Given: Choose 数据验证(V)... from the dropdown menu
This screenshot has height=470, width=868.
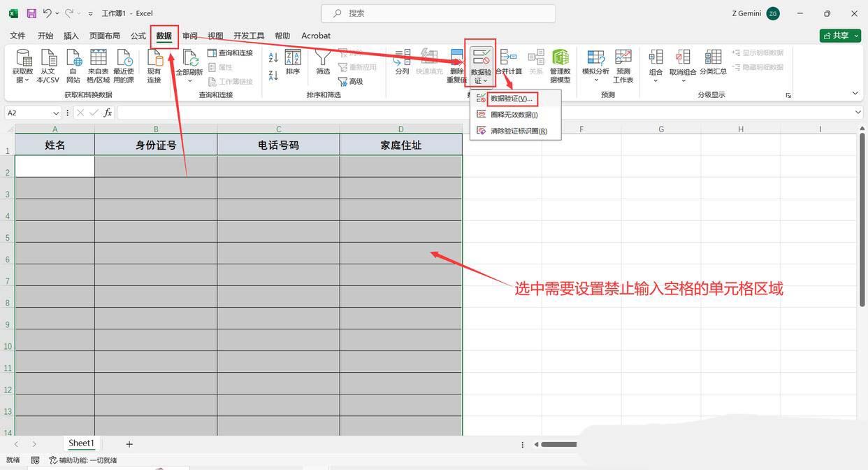Looking at the screenshot, I should tap(511, 99).
